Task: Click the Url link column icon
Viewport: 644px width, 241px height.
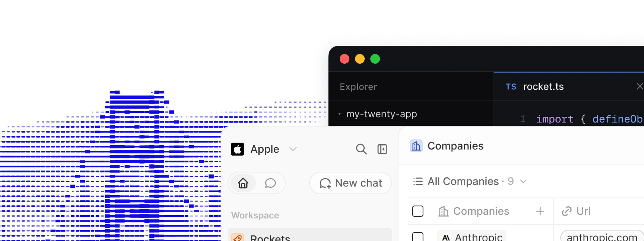Action: (567, 211)
